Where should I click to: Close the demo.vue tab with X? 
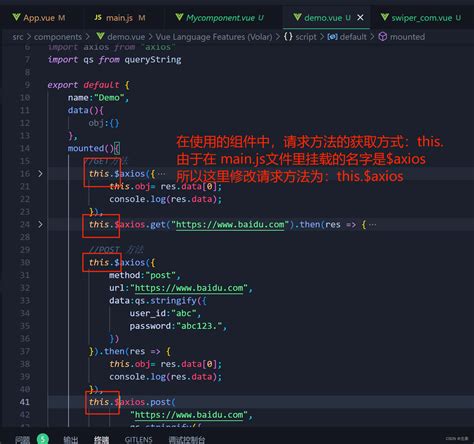click(360, 18)
